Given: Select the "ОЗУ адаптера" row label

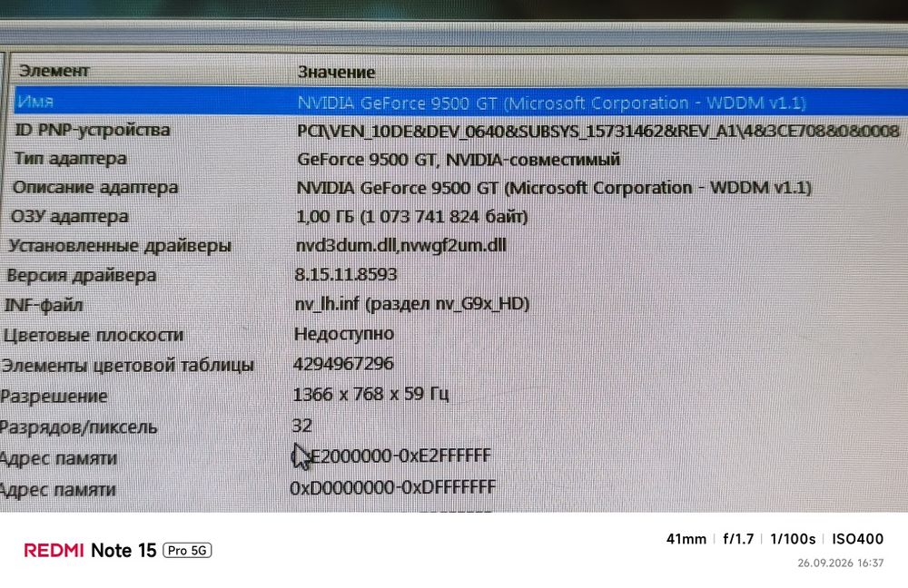Looking at the screenshot, I should pos(70,217).
